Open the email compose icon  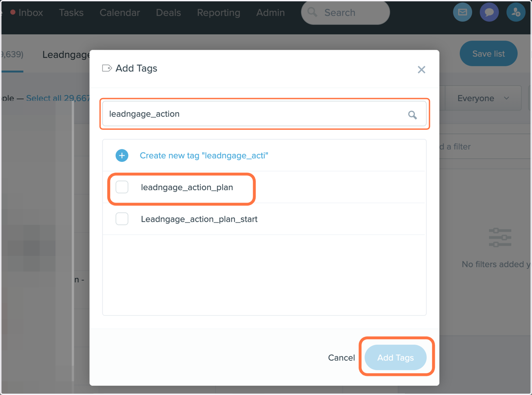(x=462, y=12)
